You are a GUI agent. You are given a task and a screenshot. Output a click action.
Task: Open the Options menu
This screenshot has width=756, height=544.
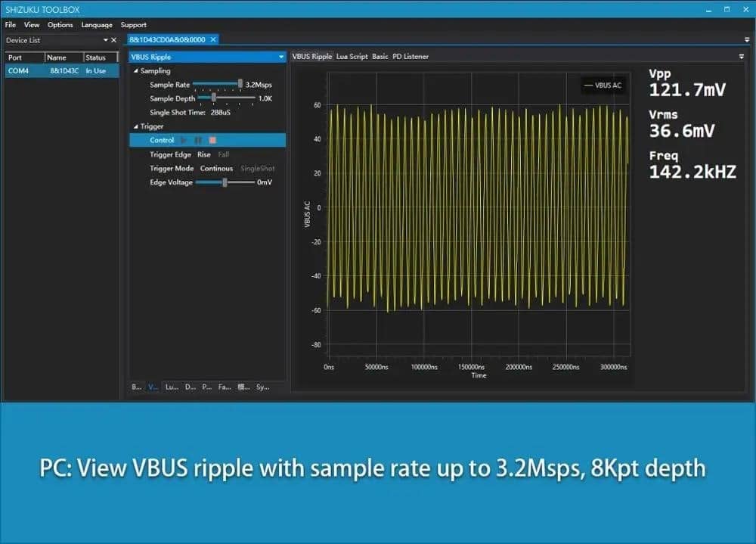tap(60, 24)
